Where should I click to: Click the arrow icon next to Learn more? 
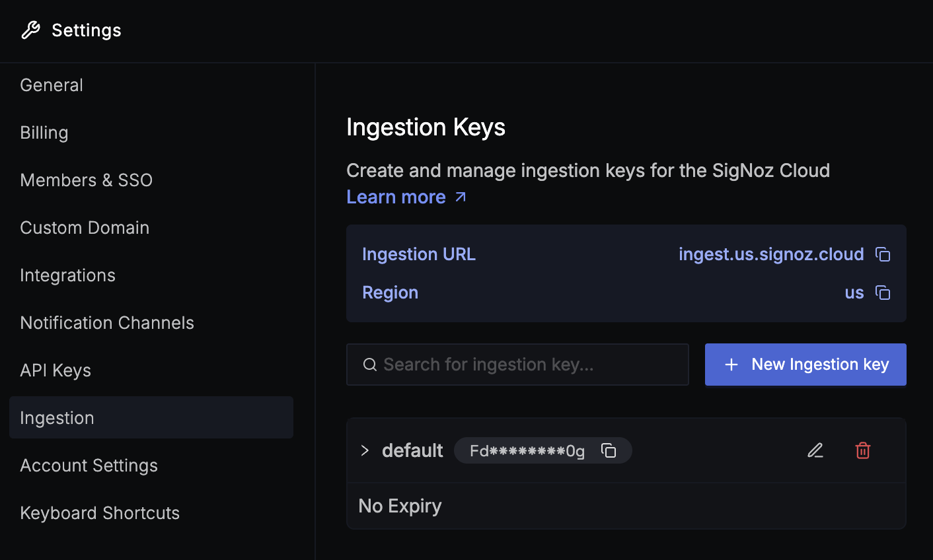tap(461, 196)
